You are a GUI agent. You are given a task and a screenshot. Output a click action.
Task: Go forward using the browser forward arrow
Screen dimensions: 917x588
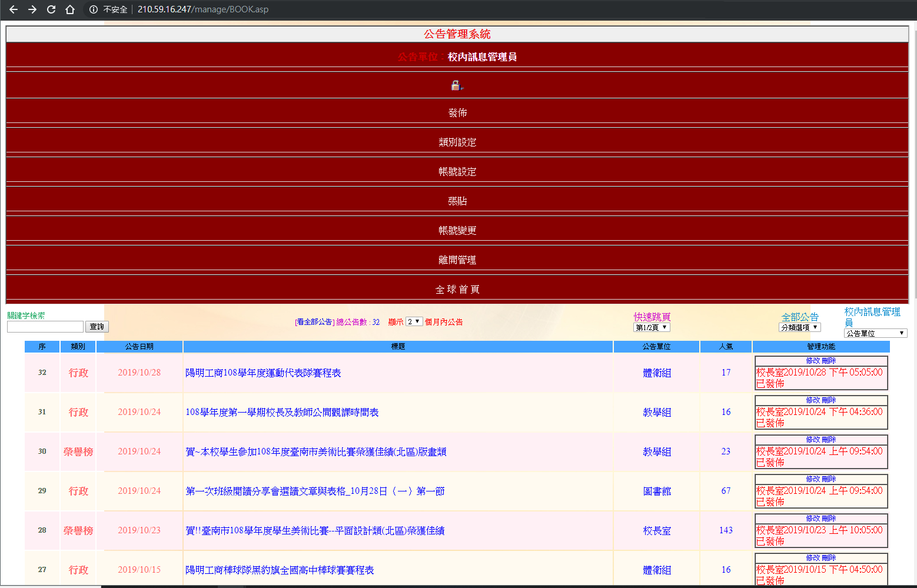click(32, 9)
